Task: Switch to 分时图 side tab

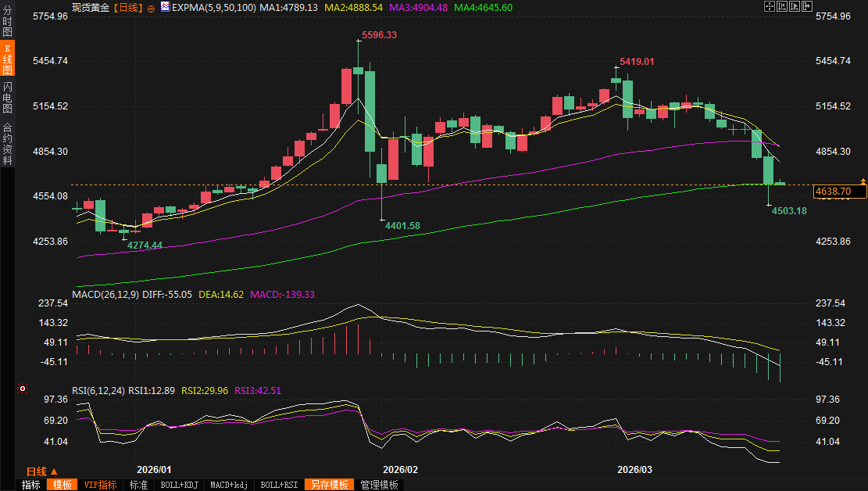Action: tap(7, 21)
